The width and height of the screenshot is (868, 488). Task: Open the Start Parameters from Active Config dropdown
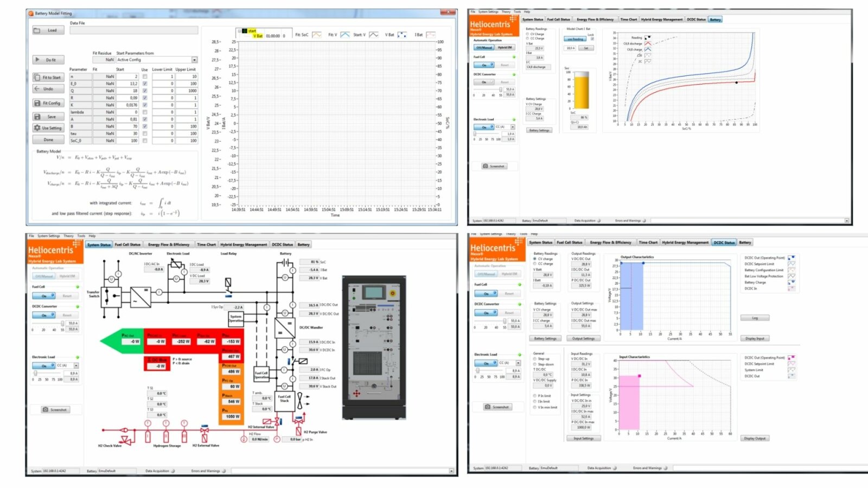[194, 60]
